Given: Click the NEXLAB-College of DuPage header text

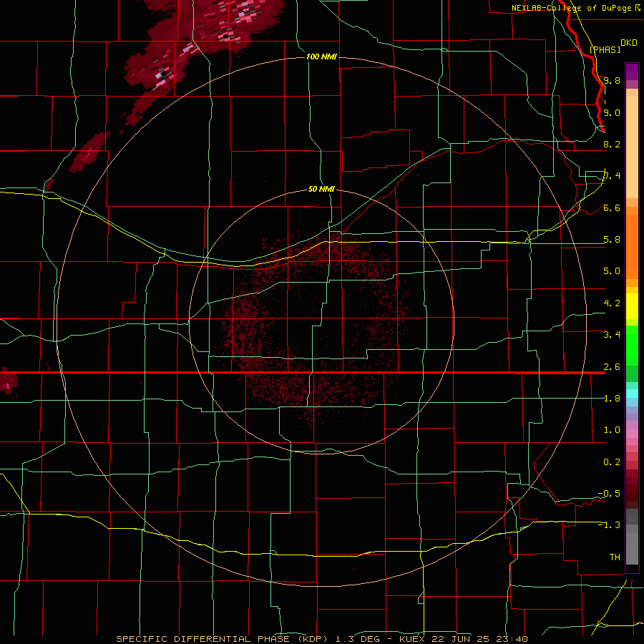Looking at the screenshot, I should [571, 8].
